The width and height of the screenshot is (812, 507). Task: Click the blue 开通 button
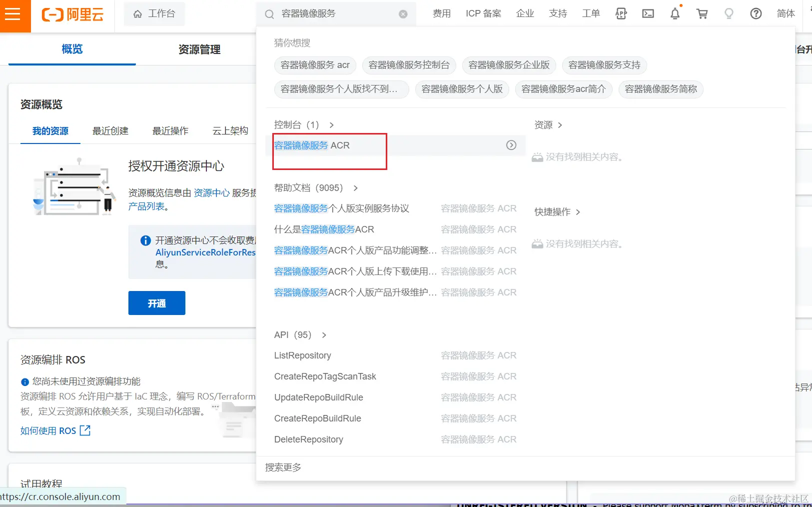click(x=157, y=303)
